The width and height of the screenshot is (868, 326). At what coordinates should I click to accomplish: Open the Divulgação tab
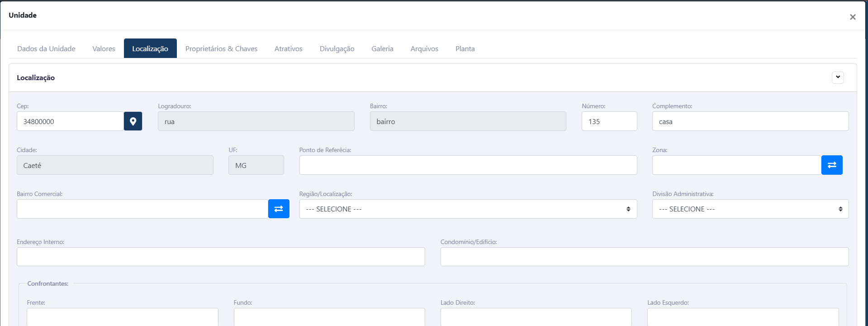point(337,49)
